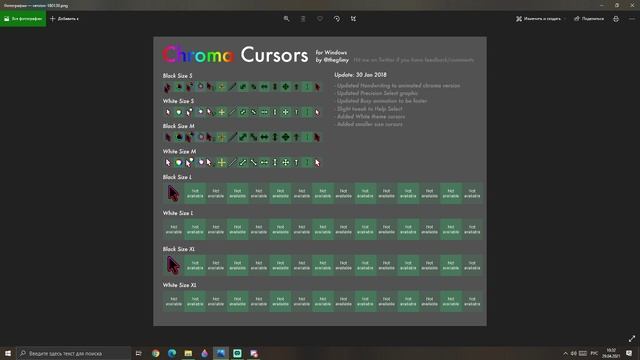Click the 'Поделиться' share button
This screenshot has height=360, width=640.
(x=589, y=19)
